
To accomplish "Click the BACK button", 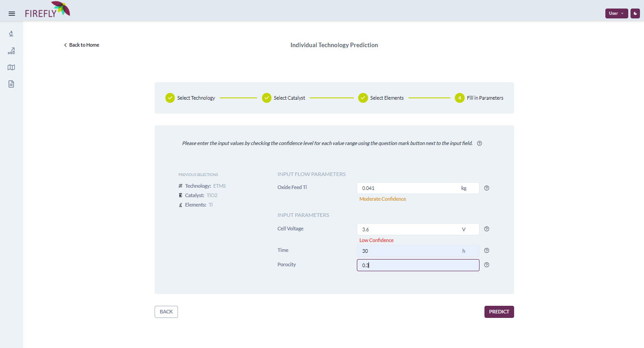I will pyautogui.click(x=166, y=312).
